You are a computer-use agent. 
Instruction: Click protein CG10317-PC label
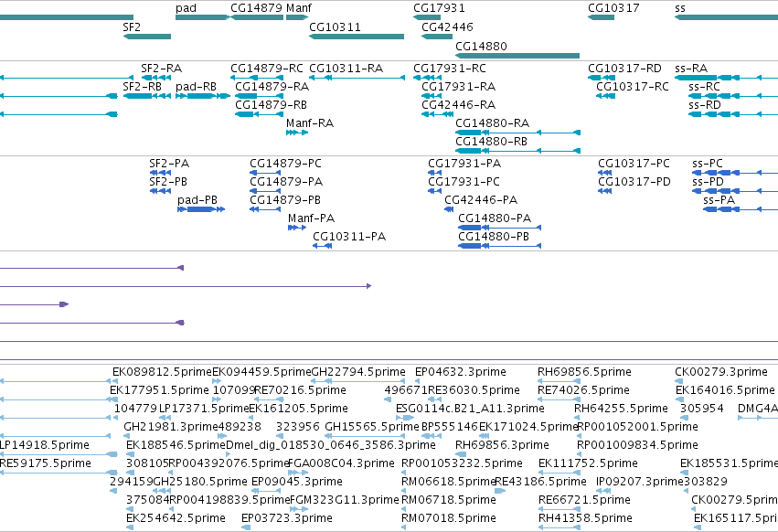pos(634,164)
